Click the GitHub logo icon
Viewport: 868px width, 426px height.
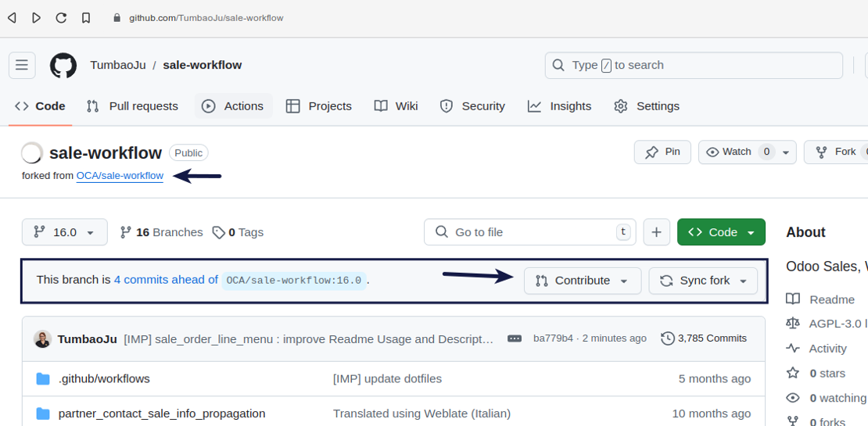pyautogui.click(x=63, y=66)
